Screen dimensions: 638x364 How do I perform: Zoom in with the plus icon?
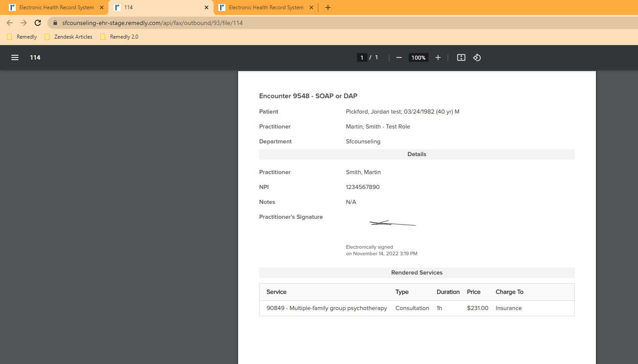click(x=438, y=57)
